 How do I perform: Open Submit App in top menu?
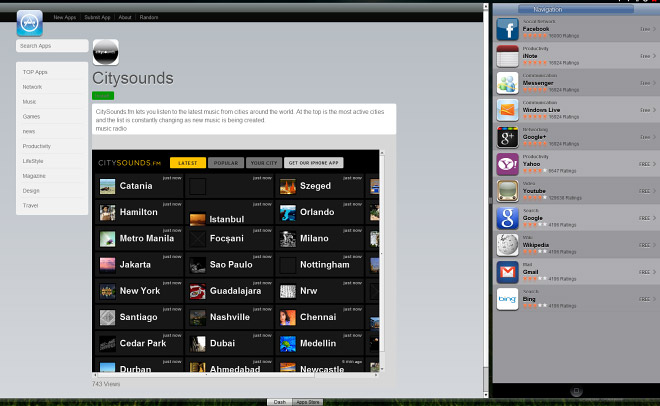[97, 17]
